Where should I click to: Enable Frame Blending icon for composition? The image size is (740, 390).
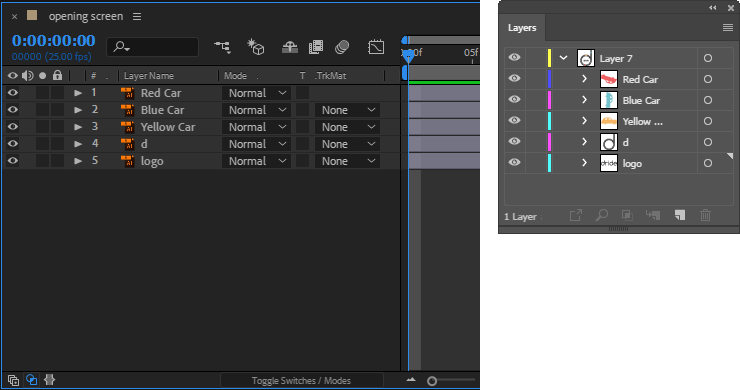pos(316,47)
